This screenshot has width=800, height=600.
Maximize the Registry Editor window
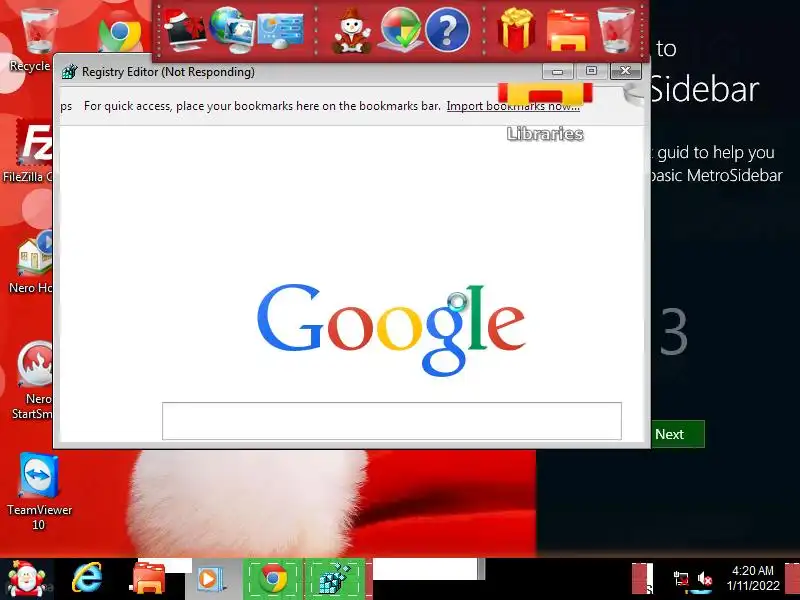coord(591,71)
